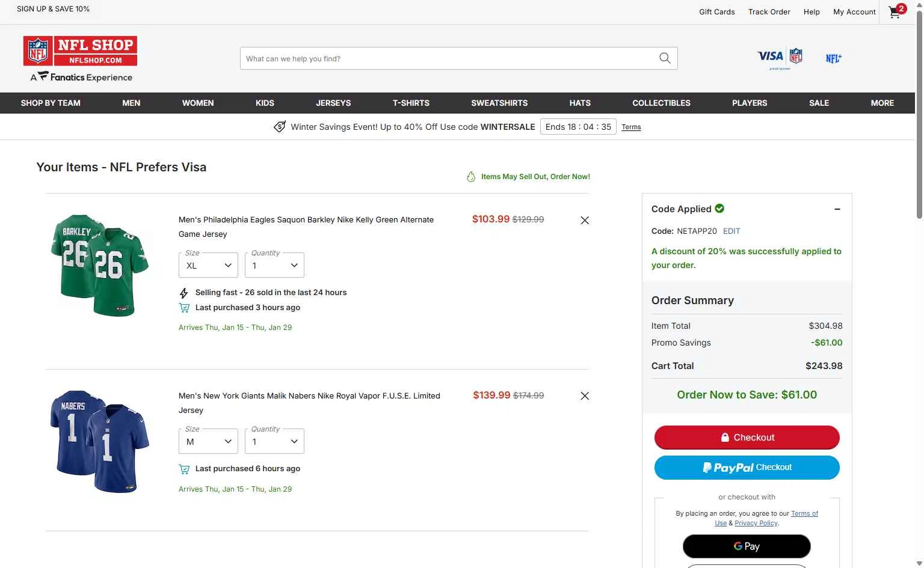
Task: Open the Saquon Barkley jersey thumbnail
Action: pyautogui.click(x=99, y=265)
